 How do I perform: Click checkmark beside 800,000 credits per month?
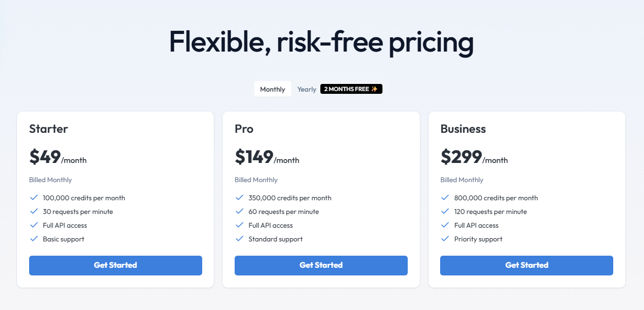pyautogui.click(x=445, y=198)
